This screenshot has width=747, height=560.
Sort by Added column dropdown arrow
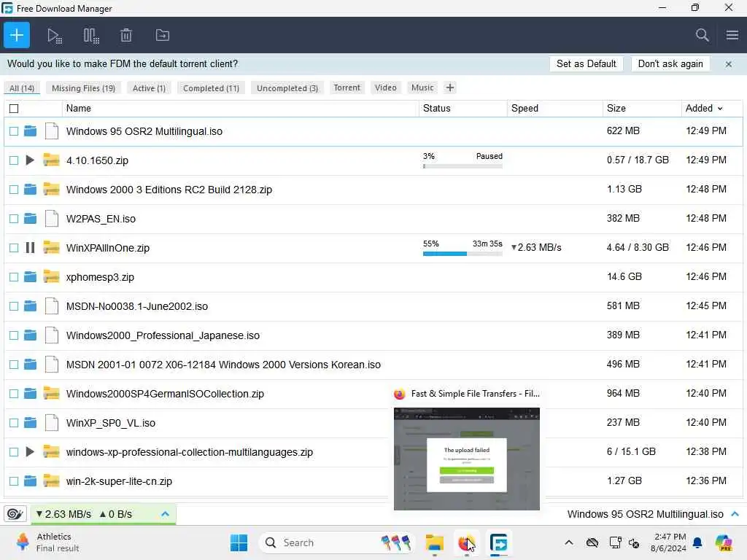(x=720, y=109)
